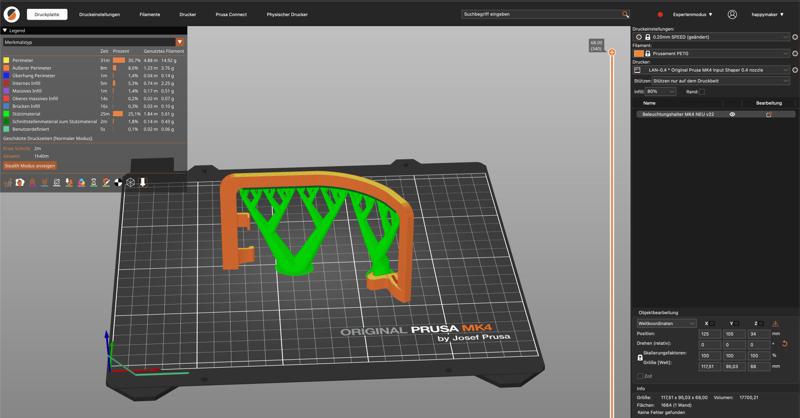Edit printer preset gear icon
Viewport: 800px width, 418px height.
pyautogui.click(x=795, y=70)
